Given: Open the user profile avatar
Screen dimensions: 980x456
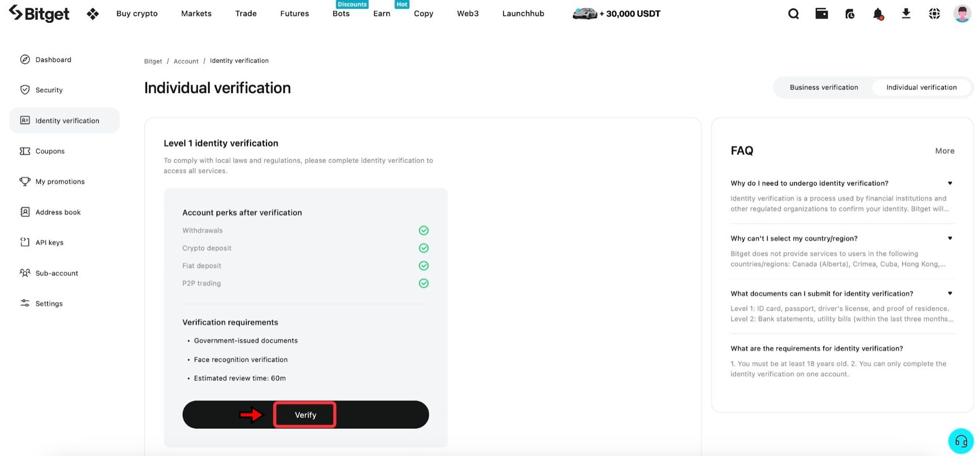Looking at the screenshot, I should [962, 13].
